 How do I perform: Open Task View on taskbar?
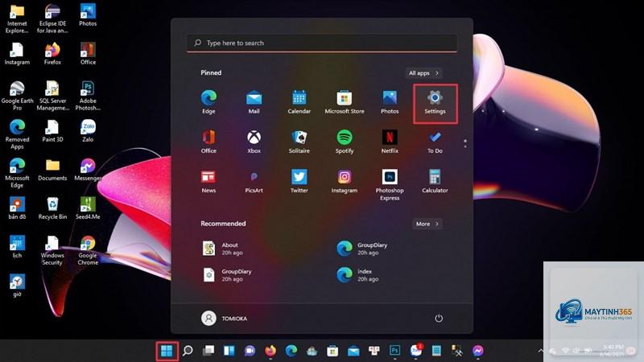point(208,351)
